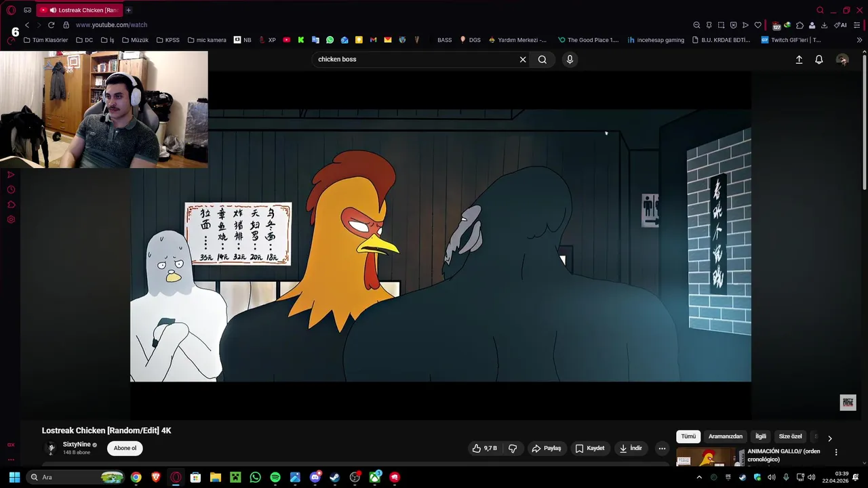This screenshot has width=868, height=488.
Task: Open incehesap gaming bookmark
Action: [656, 40]
